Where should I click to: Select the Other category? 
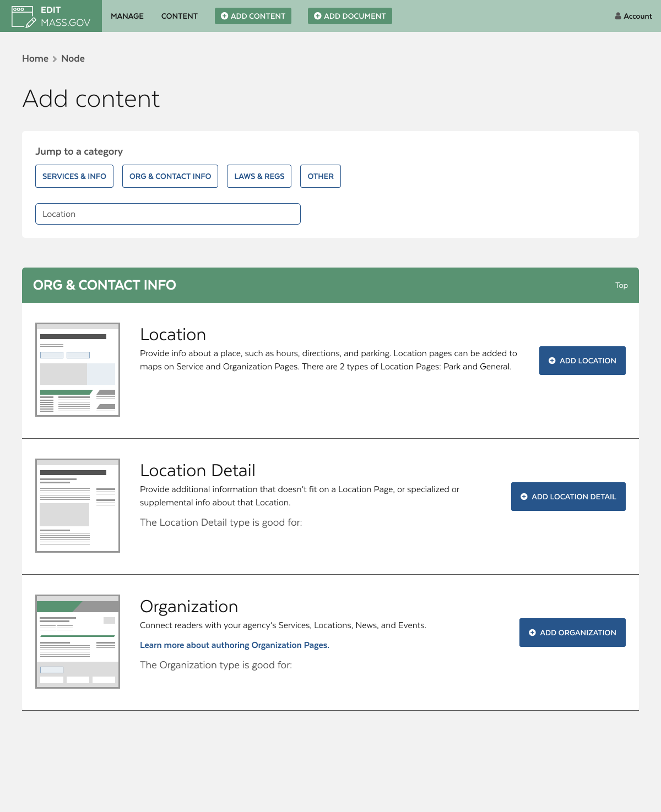(320, 176)
